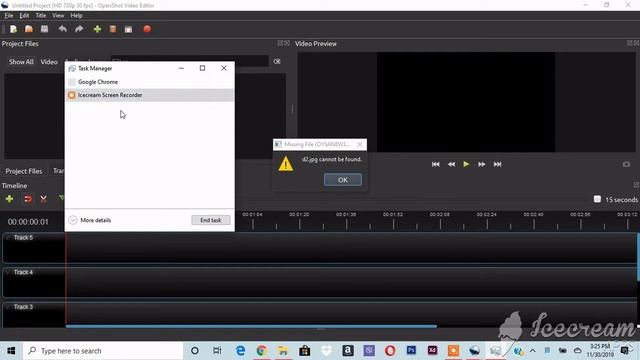Select the Video filter in Project Files
640x360 pixels.
[49, 62]
